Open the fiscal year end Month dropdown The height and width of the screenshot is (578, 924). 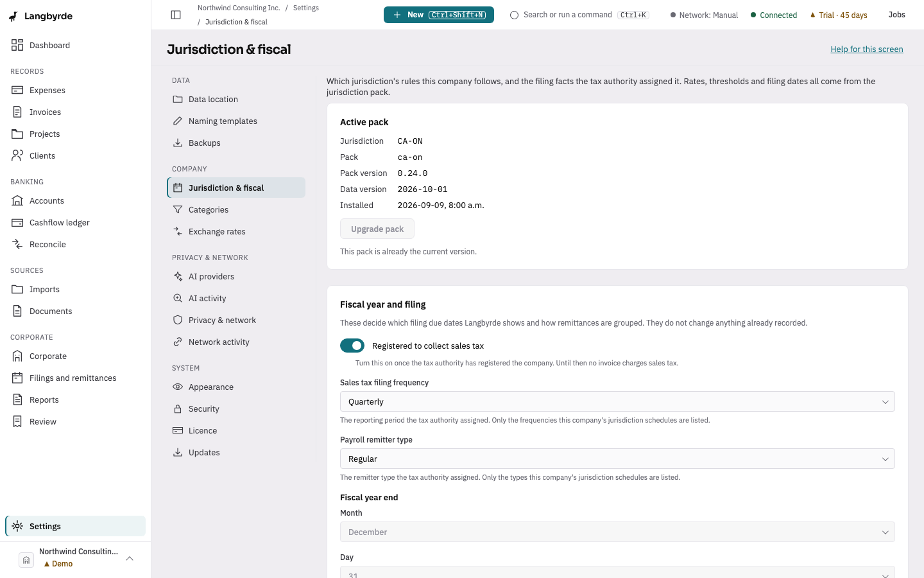point(617,532)
